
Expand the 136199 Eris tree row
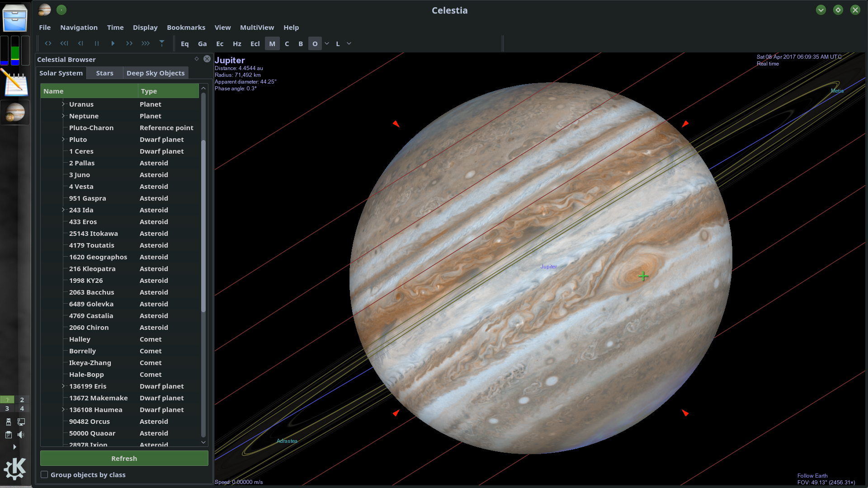[63, 386]
